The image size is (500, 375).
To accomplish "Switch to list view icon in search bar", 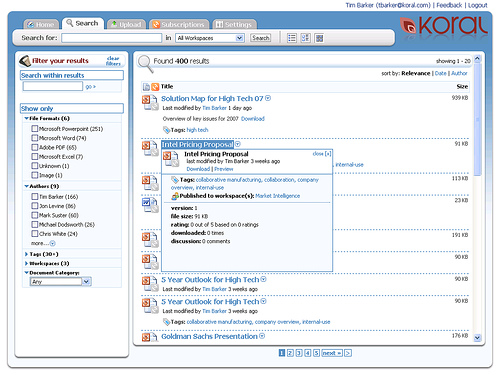I will pyautogui.click(x=292, y=38).
